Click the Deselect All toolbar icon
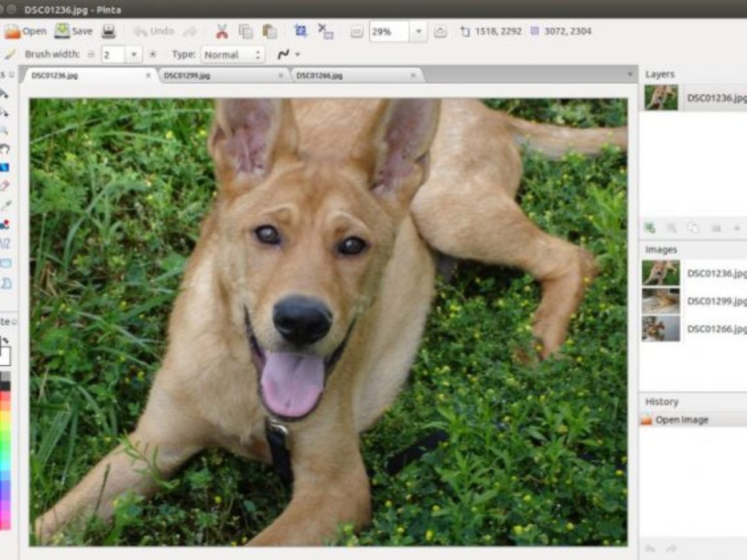Screen dimensions: 747x560 [325, 31]
